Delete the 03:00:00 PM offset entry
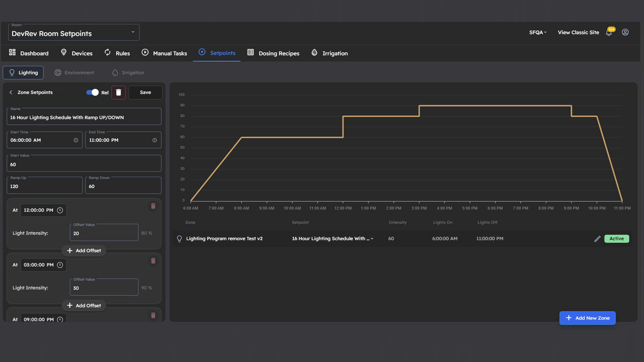Screen dimensions: 644x362 click(x=153, y=261)
